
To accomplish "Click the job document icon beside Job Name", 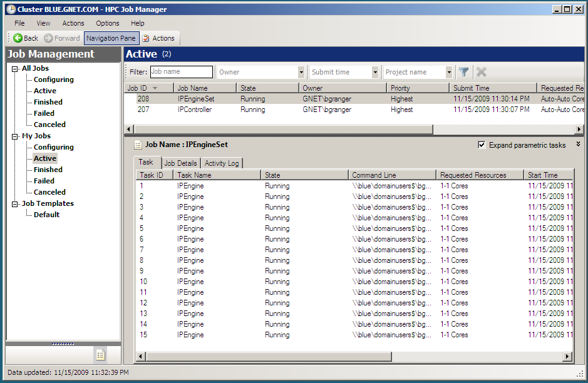I will pyautogui.click(x=138, y=145).
